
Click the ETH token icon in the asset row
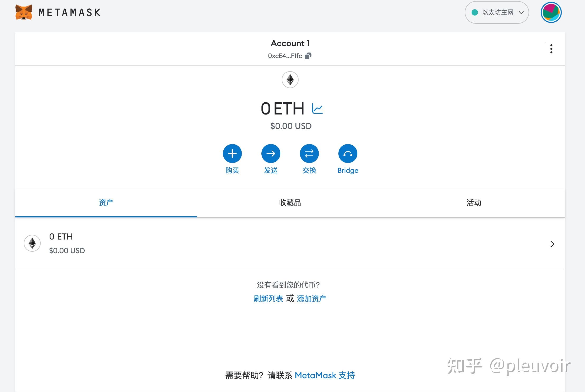[x=32, y=243]
